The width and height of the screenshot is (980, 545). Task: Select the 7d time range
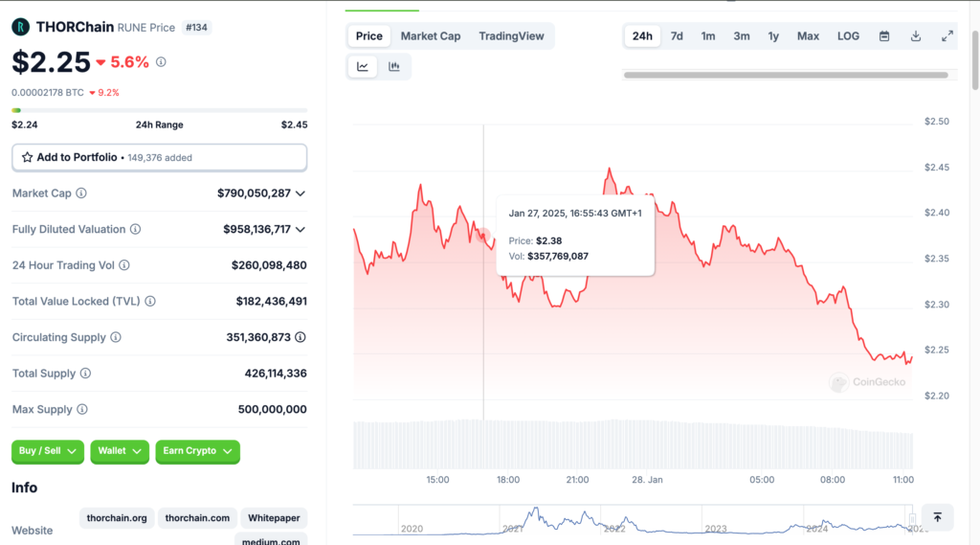pos(677,36)
